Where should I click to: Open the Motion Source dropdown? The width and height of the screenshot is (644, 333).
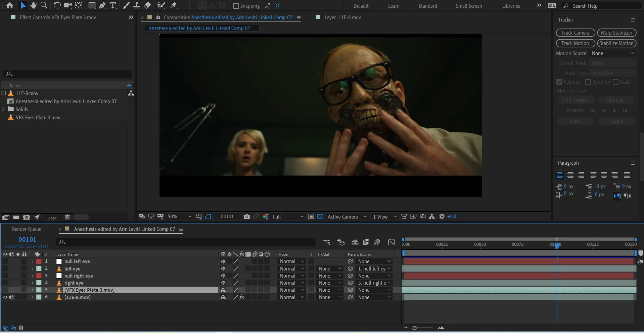[612, 53]
